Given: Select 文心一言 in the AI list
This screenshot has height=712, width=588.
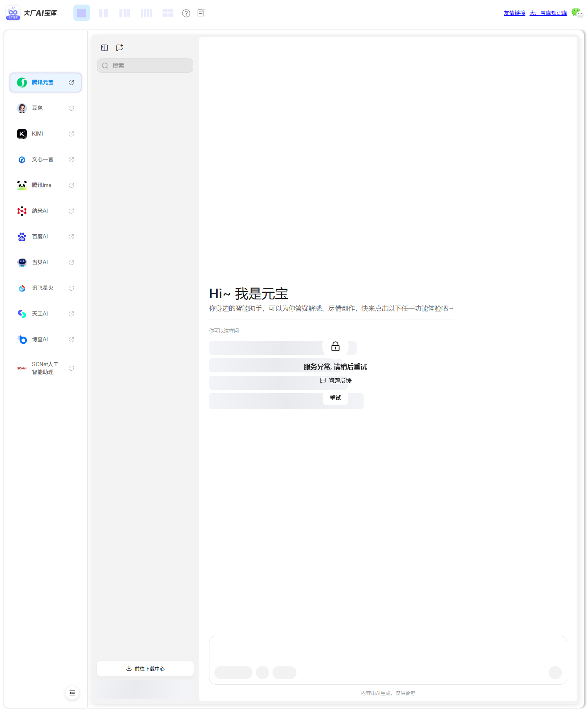Looking at the screenshot, I should pyautogui.click(x=46, y=160).
